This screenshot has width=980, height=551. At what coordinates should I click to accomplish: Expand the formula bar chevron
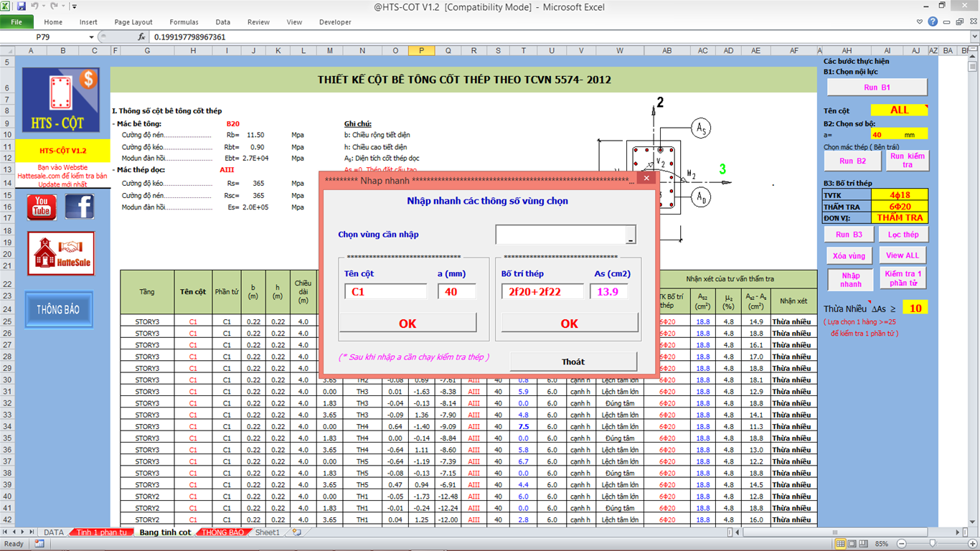point(974,37)
